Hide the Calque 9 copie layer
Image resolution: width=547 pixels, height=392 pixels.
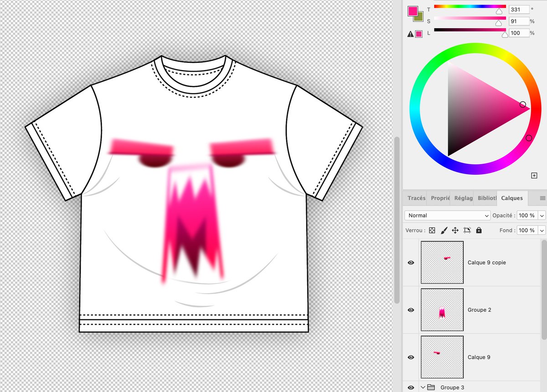411,263
